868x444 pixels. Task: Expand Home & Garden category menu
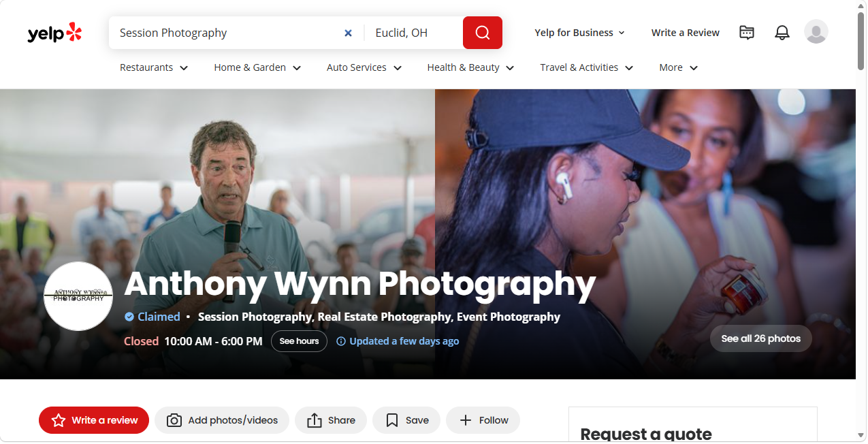[257, 67]
